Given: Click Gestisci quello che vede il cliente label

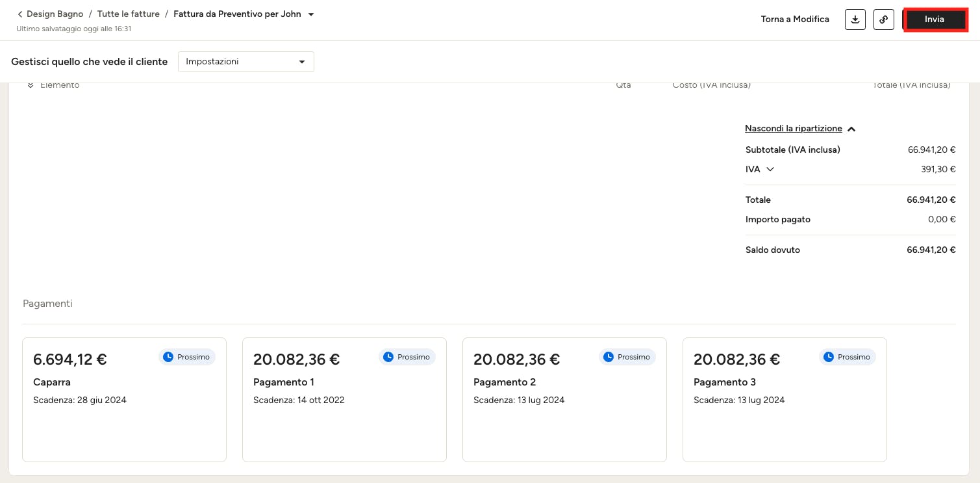Looking at the screenshot, I should coord(90,62).
